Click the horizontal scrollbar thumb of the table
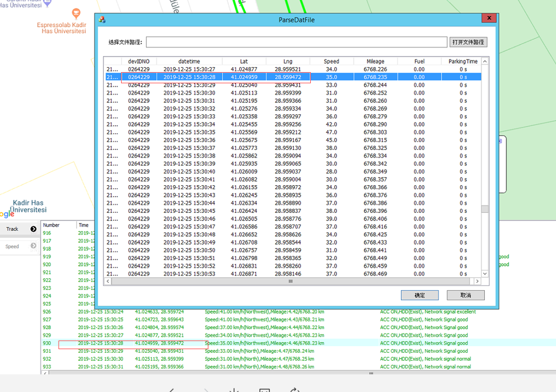Viewport: 556px width, 392px height. coord(291,282)
